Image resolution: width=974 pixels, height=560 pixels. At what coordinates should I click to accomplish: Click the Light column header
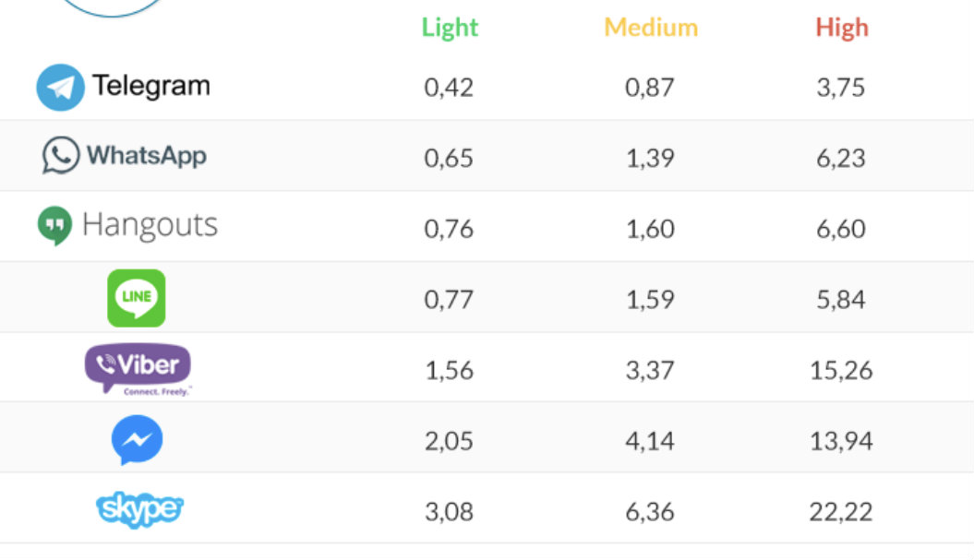pos(450,28)
